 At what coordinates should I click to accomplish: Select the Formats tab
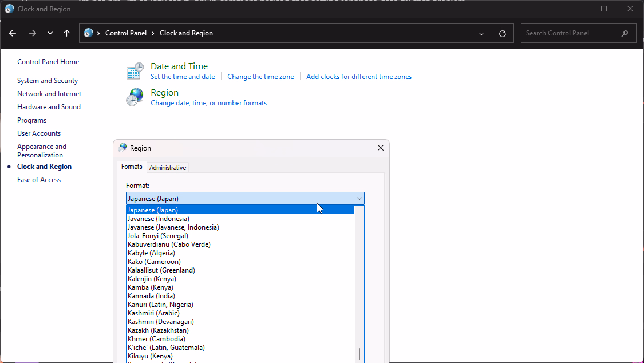pyautogui.click(x=132, y=167)
